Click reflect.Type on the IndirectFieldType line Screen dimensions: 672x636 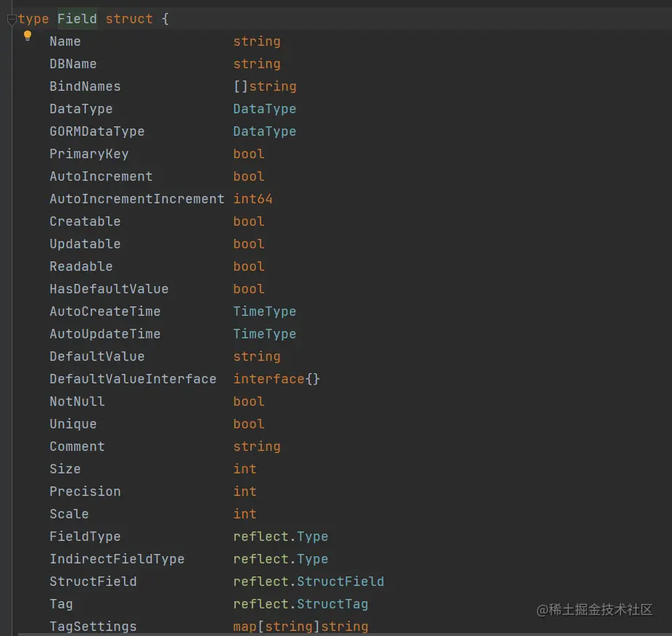coord(281,559)
